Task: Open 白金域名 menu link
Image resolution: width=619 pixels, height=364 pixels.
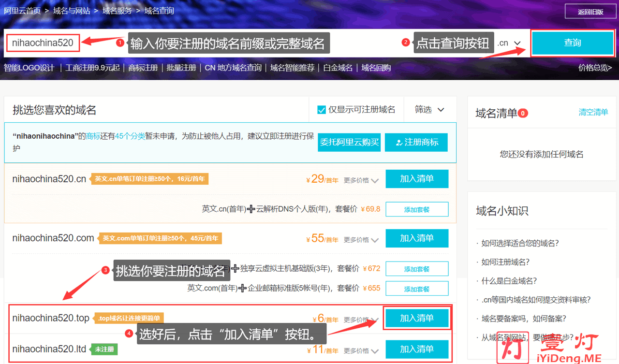Action: tap(338, 68)
